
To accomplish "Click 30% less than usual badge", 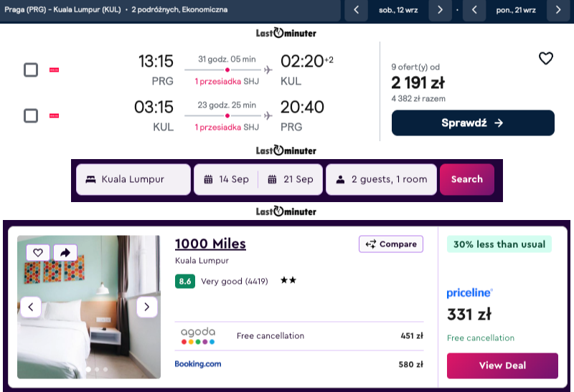I will [499, 244].
